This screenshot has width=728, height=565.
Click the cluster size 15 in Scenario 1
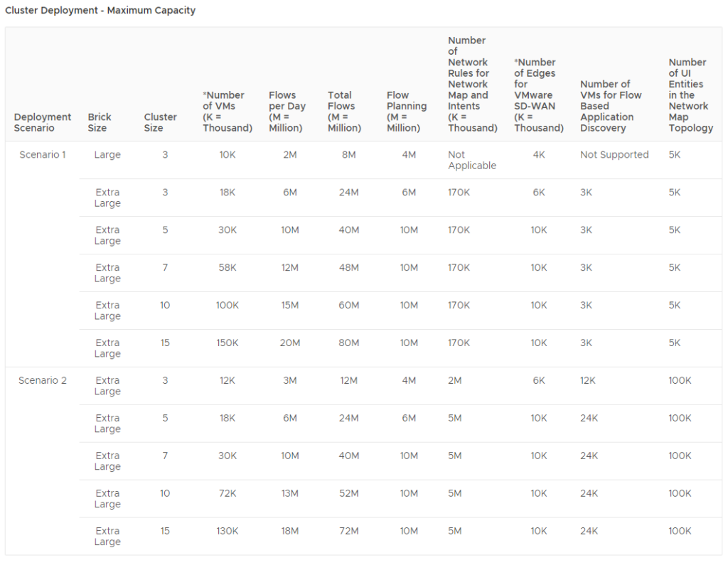165,343
